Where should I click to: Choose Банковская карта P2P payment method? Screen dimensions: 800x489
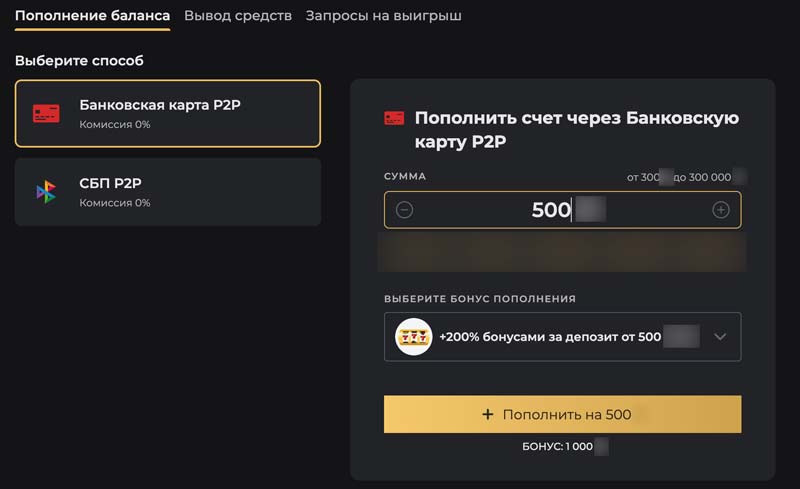pyautogui.click(x=168, y=113)
